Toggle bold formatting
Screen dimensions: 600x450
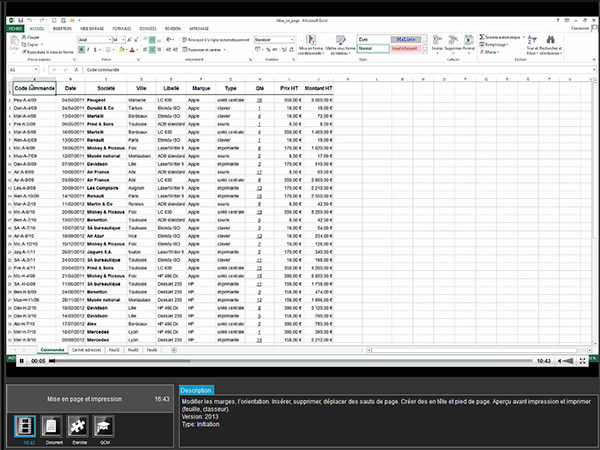pyautogui.click(x=82, y=50)
